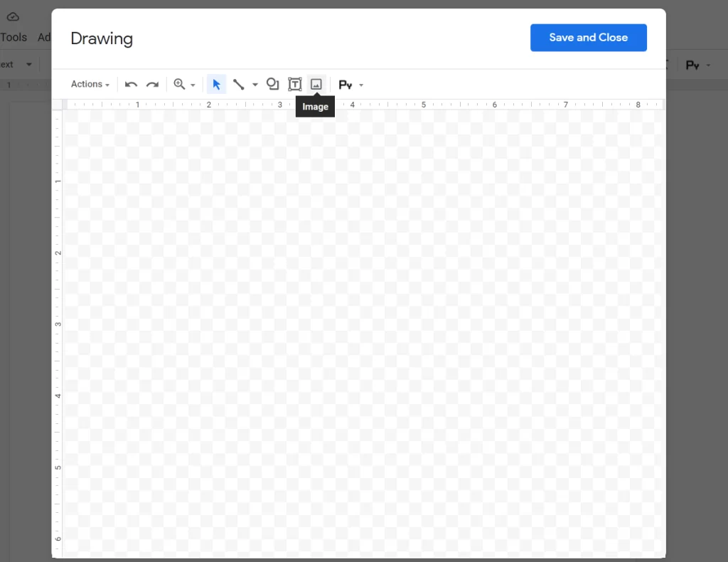The width and height of the screenshot is (728, 562).
Task: Click the cloud save status icon
Action: coord(13,17)
